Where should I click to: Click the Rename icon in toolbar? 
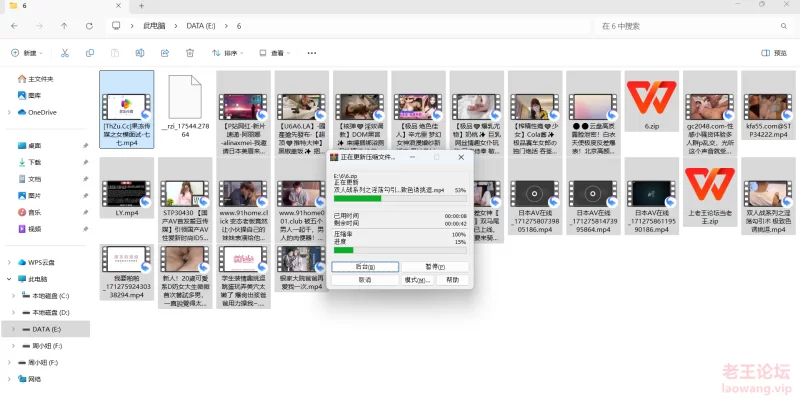140,53
